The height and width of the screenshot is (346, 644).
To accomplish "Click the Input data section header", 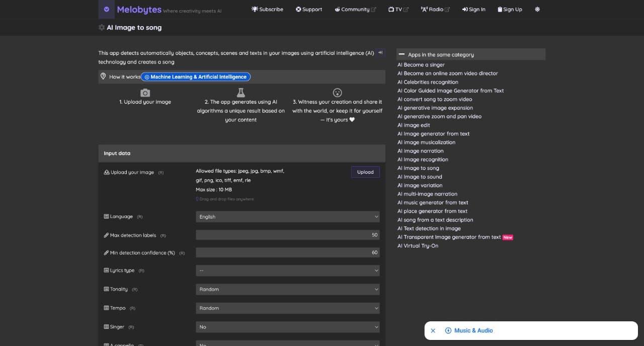I will click(x=242, y=153).
